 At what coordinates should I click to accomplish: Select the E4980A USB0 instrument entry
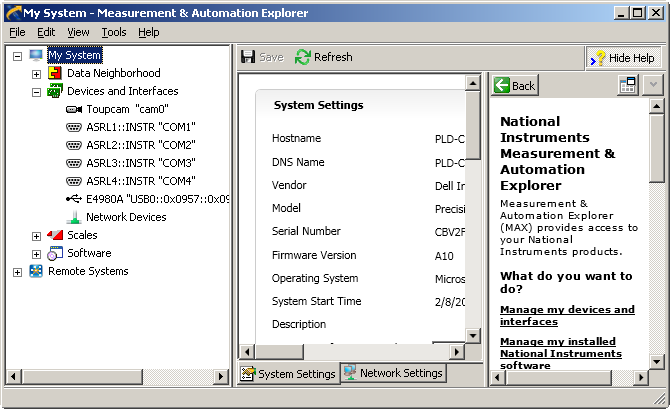point(157,199)
